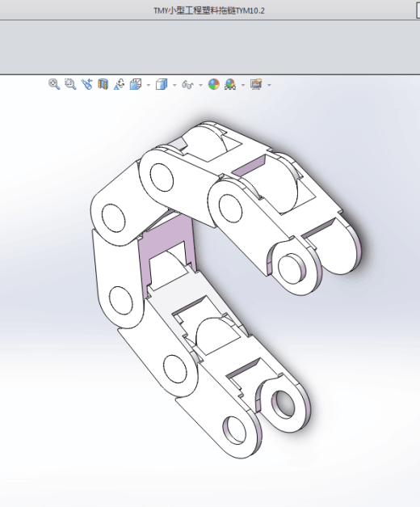Toggle the Section View tool
420x507 pixels.
(103, 84)
